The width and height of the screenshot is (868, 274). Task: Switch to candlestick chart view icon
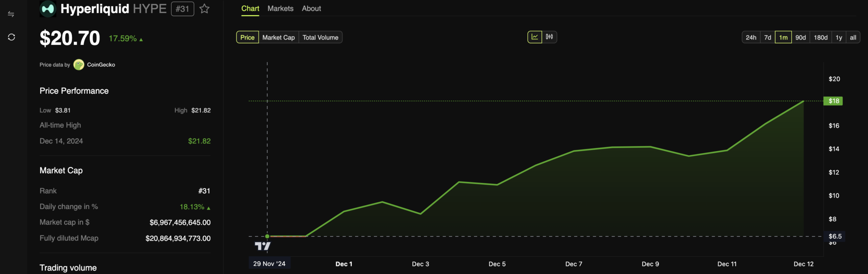(x=549, y=37)
